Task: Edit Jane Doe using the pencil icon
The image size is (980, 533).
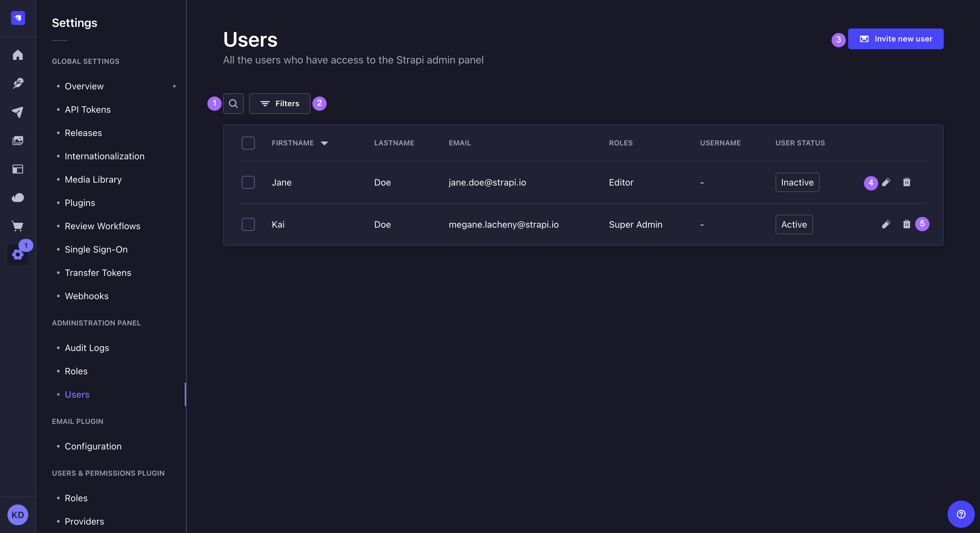Action: (886, 183)
